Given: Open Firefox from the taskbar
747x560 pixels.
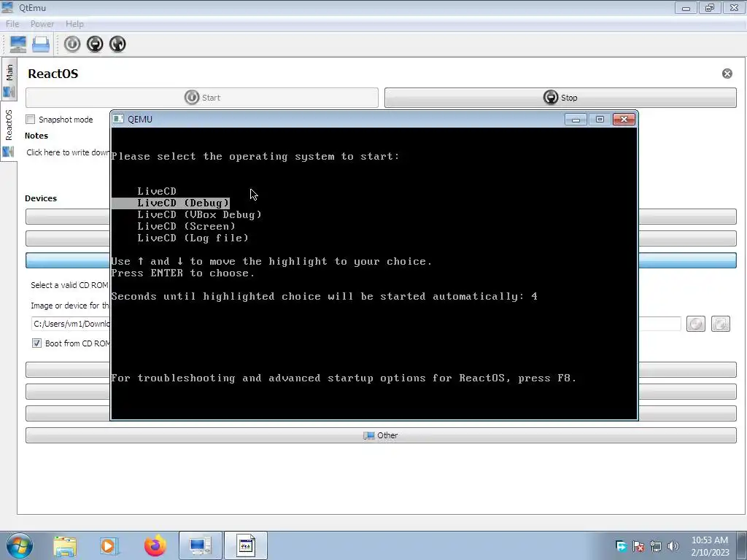Looking at the screenshot, I should tap(155, 545).
